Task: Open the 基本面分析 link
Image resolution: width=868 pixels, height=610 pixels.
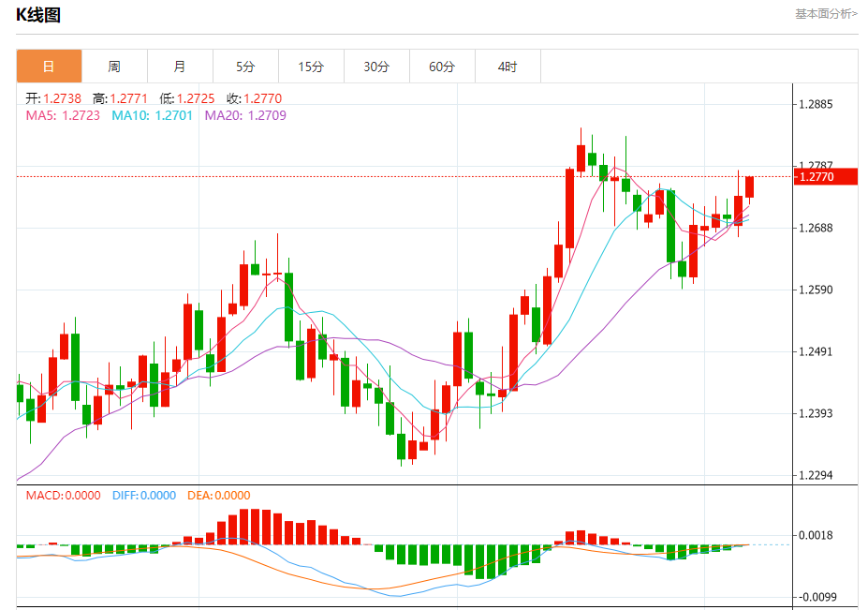Action: [x=826, y=14]
